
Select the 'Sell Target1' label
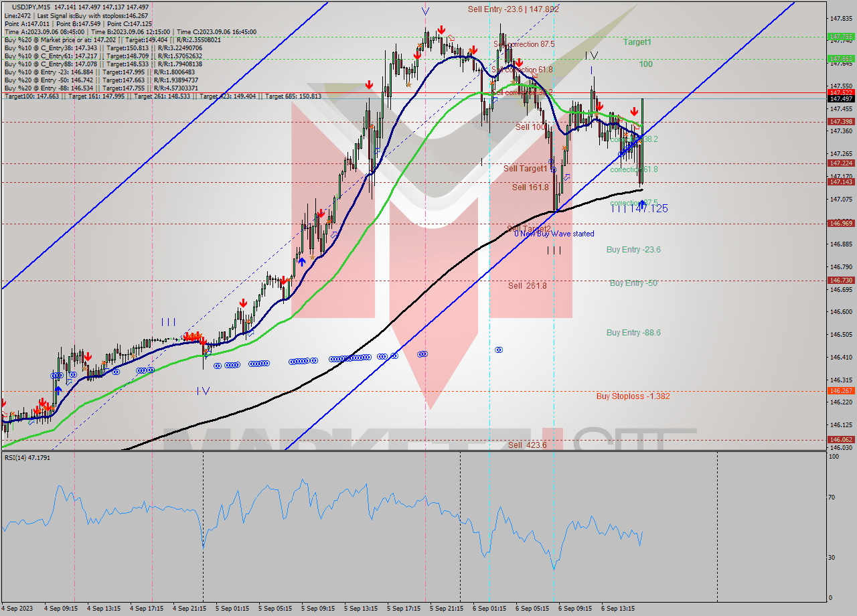point(525,169)
